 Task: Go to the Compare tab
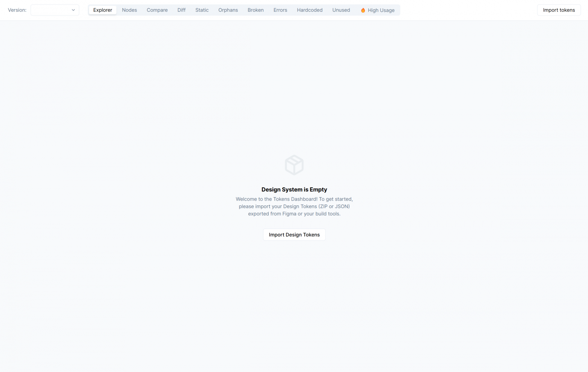(x=157, y=10)
